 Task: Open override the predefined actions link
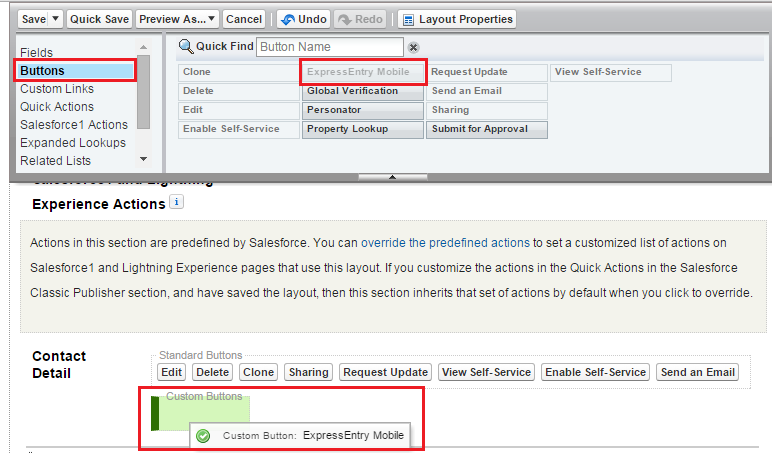[445, 243]
